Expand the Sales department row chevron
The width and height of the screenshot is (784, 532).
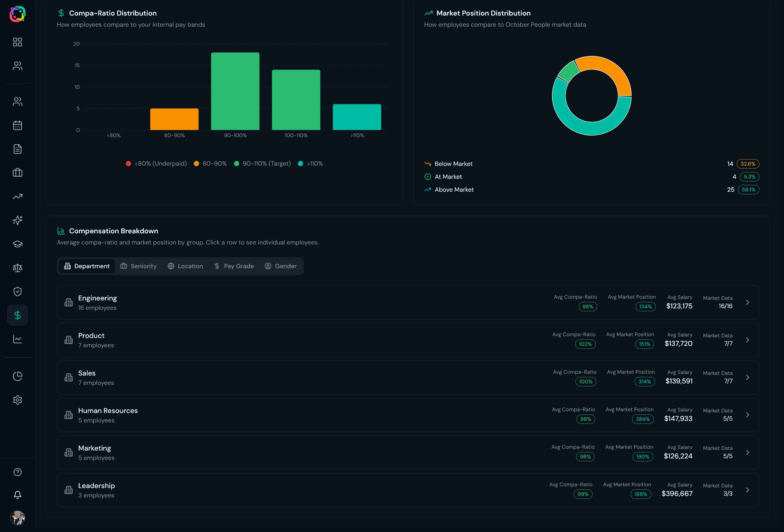[x=747, y=378]
